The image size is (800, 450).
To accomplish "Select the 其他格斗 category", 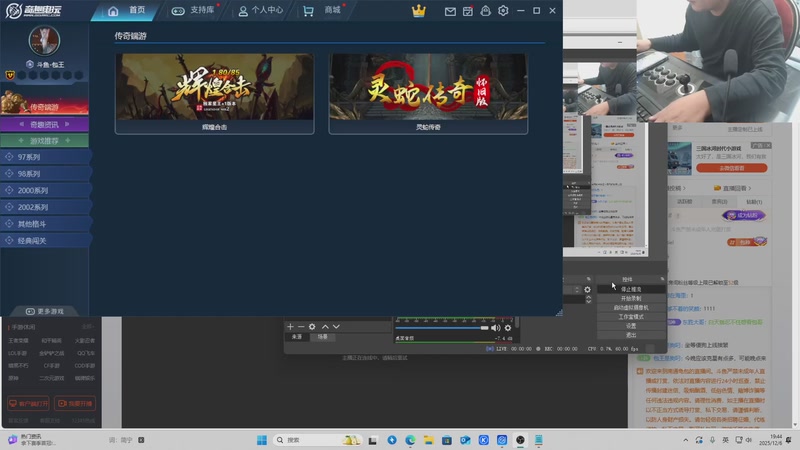I will point(45,224).
